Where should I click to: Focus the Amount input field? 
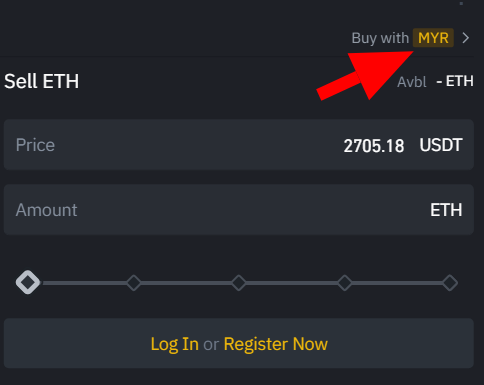click(239, 210)
